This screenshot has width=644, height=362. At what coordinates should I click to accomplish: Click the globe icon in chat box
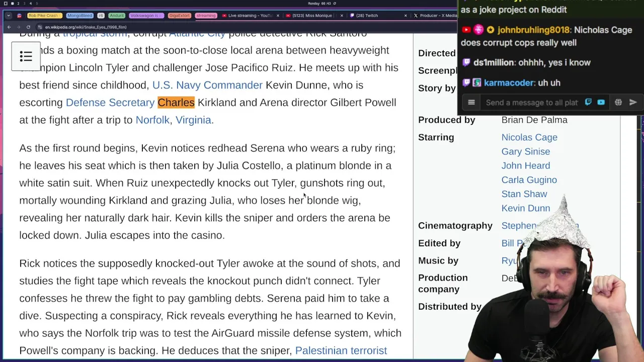click(618, 103)
